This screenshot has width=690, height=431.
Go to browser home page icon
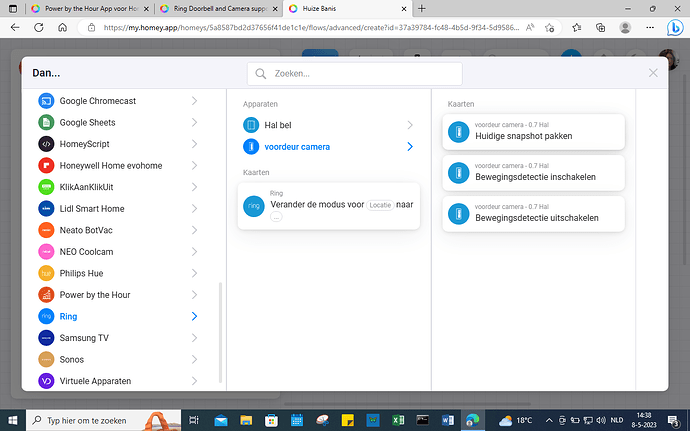coord(62,28)
